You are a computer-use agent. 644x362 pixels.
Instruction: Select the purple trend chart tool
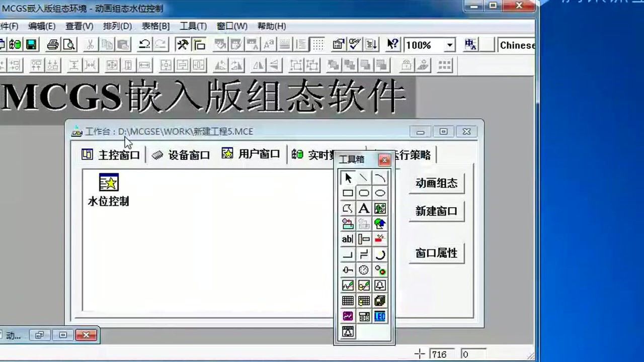pos(348,316)
